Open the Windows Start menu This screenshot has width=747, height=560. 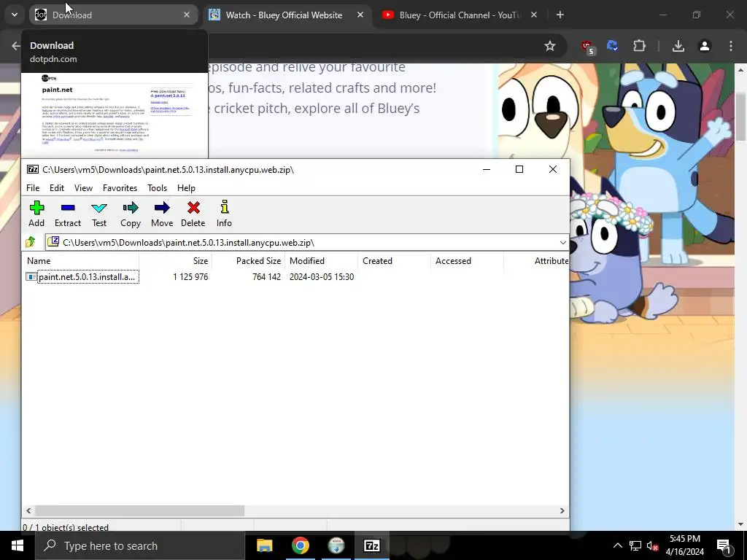click(x=18, y=545)
